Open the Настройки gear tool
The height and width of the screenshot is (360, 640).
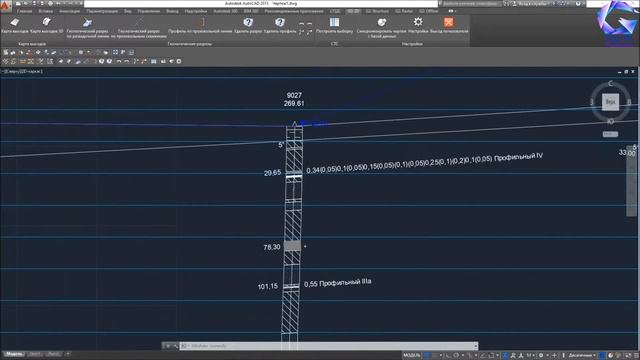418,25
